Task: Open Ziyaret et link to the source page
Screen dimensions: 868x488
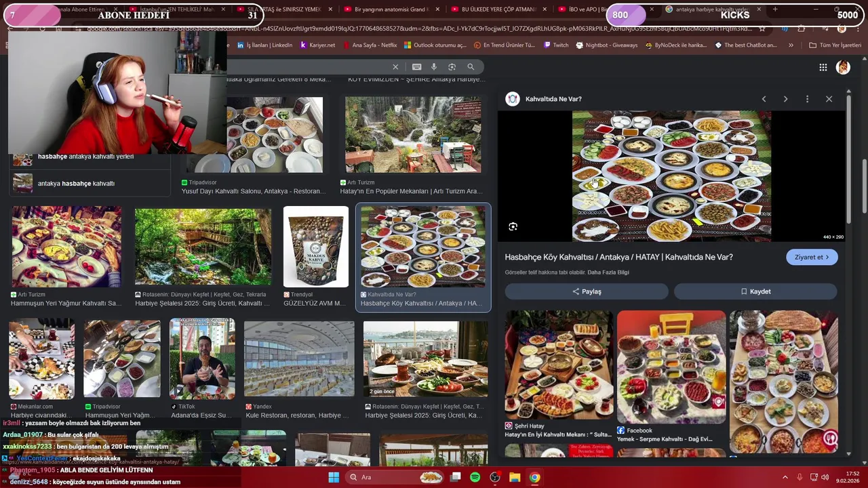Action: coord(812,257)
